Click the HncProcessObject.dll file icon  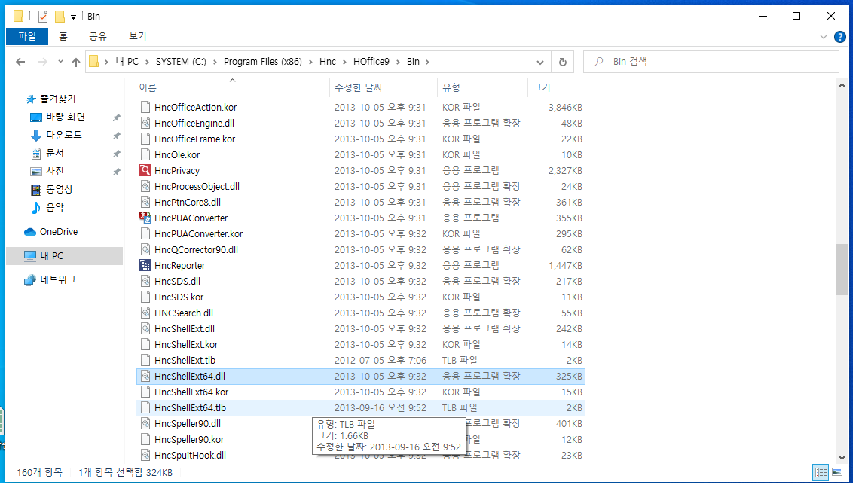[x=145, y=187]
